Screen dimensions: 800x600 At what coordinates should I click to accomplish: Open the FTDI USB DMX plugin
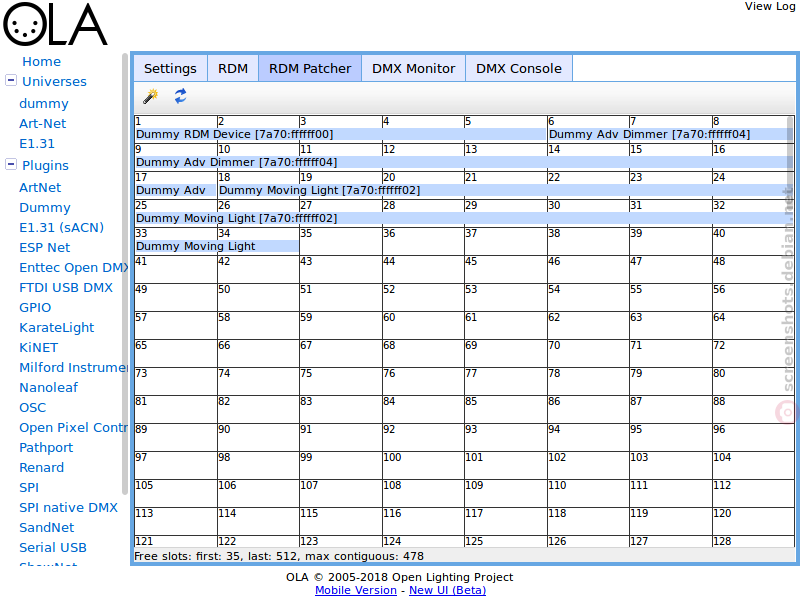tap(66, 288)
